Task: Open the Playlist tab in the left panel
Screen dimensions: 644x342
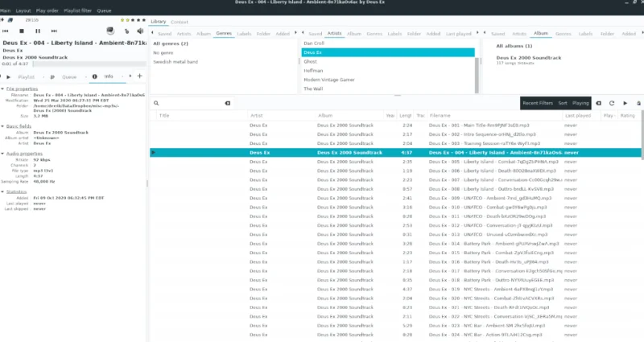Action: click(27, 76)
